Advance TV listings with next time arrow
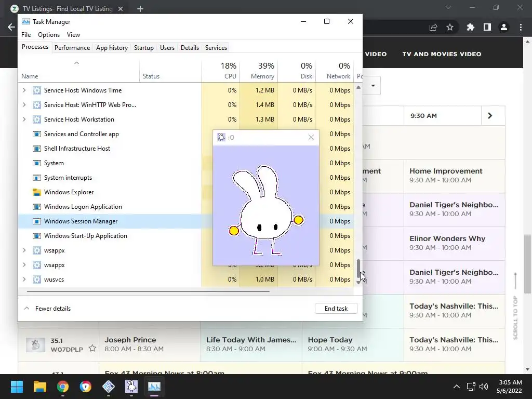This screenshot has height=399, width=532. coord(490,116)
